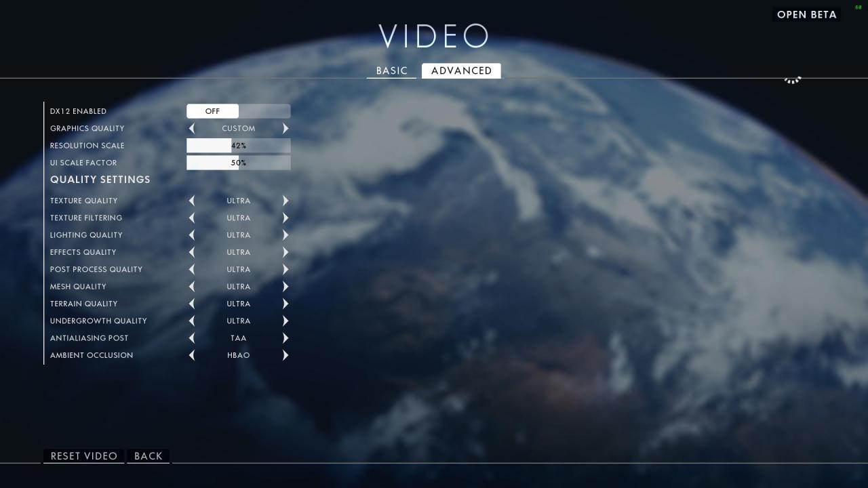Click the Post Process Quality label
Image resolution: width=868 pixels, height=488 pixels.
[96, 269]
